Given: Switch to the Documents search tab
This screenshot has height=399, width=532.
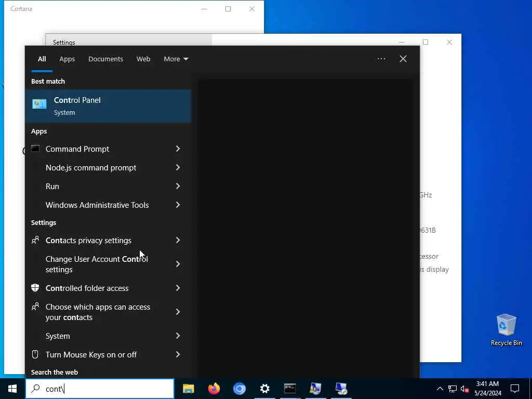Looking at the screenshot, I should point(105,59).
